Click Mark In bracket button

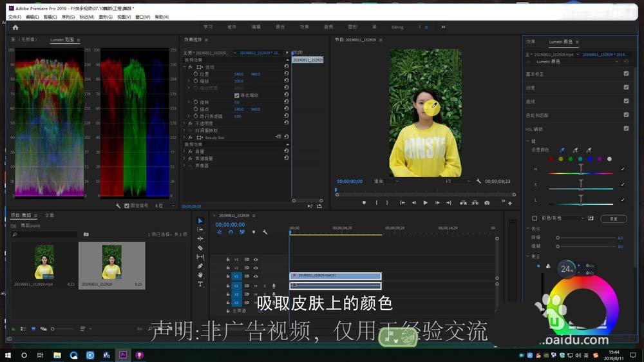click(376, 202)
